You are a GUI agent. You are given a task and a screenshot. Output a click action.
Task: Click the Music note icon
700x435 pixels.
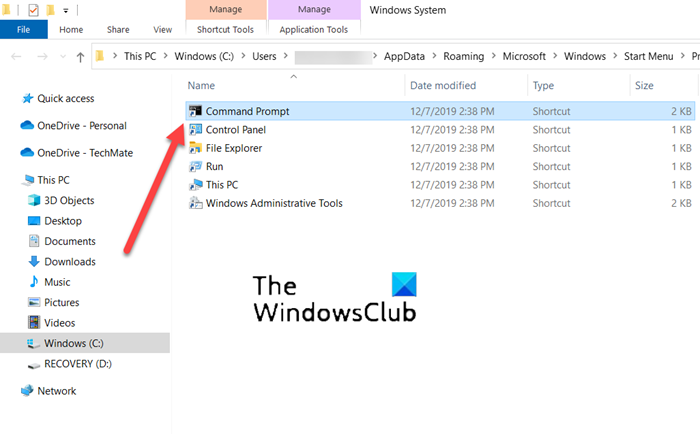tap(34, 282)
